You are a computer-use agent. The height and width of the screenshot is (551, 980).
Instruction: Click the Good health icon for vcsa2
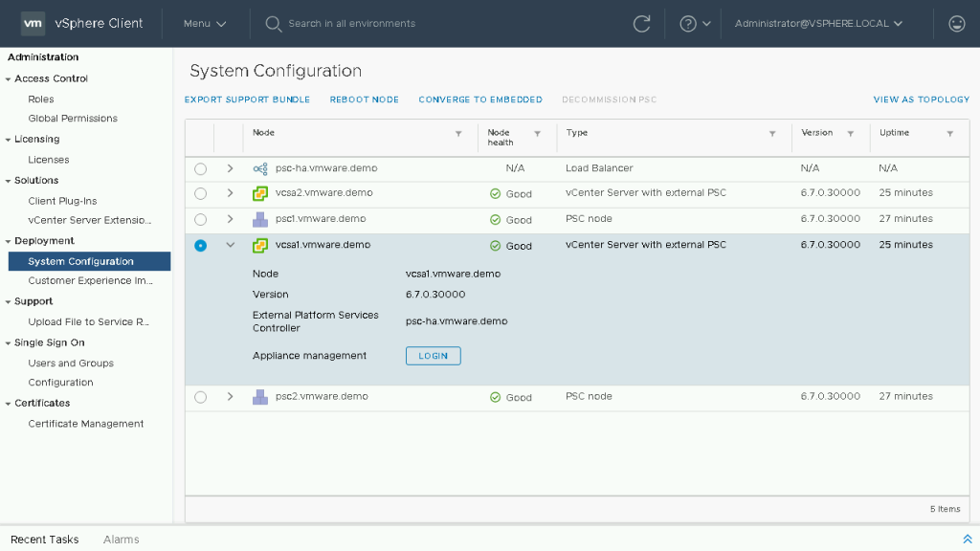495,194
